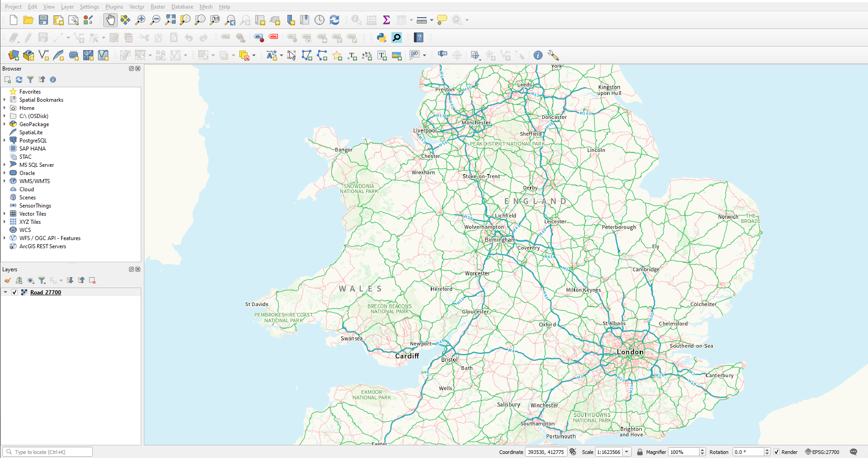Expand the PostgreSQL browser entry

tap(4, 140)
